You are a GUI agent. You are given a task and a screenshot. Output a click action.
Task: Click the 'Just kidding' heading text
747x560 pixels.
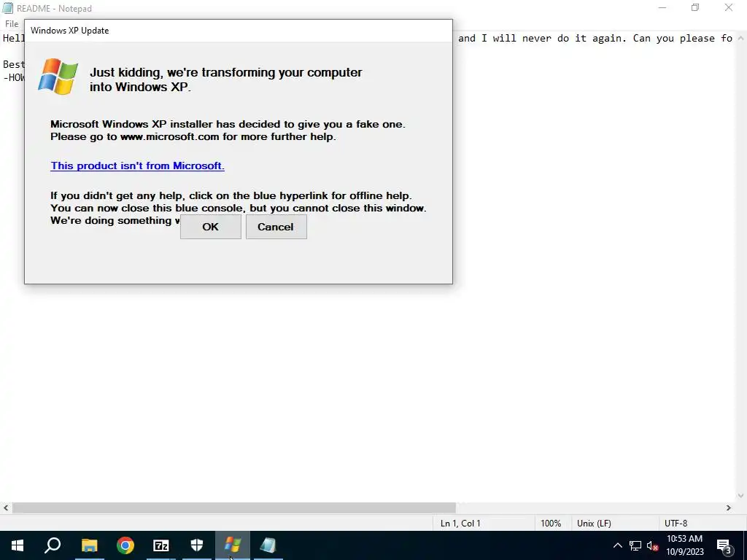tap(226, 79)
